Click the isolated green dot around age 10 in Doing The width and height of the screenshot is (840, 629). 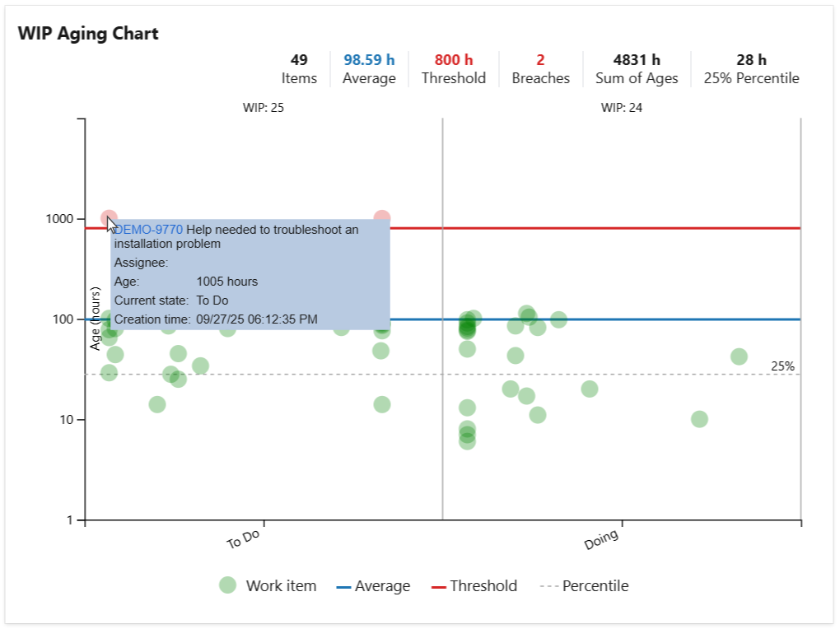(x=699, y=419)
